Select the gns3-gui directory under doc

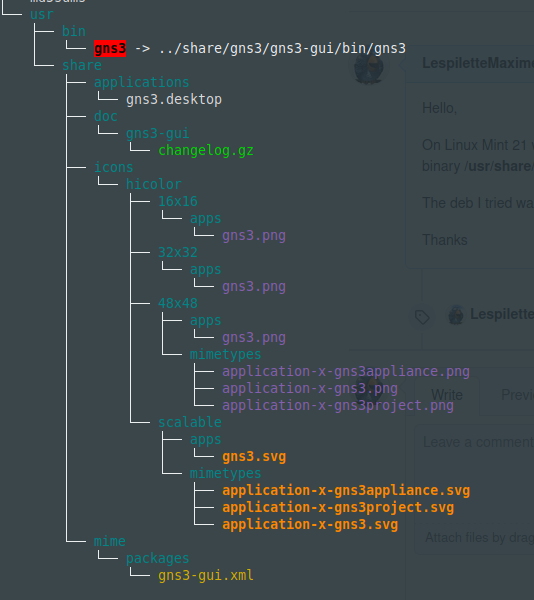pyautogui.click(x=158, y=133)
